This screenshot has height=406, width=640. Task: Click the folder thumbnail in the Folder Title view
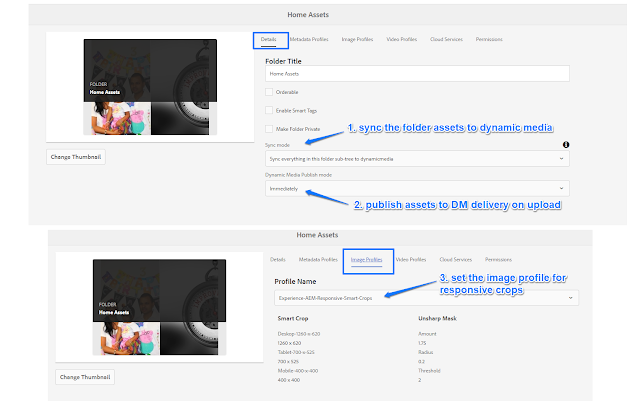pos(150,87)
